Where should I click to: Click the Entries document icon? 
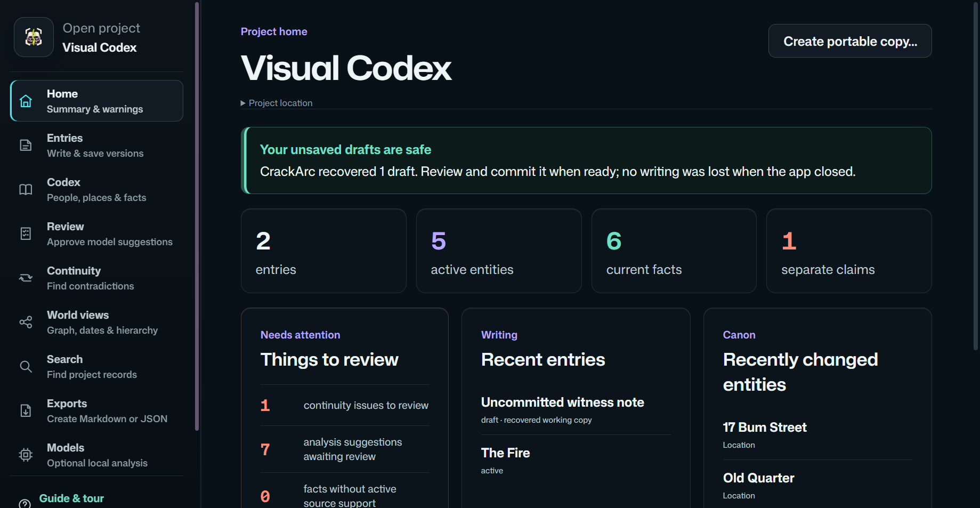26,146
